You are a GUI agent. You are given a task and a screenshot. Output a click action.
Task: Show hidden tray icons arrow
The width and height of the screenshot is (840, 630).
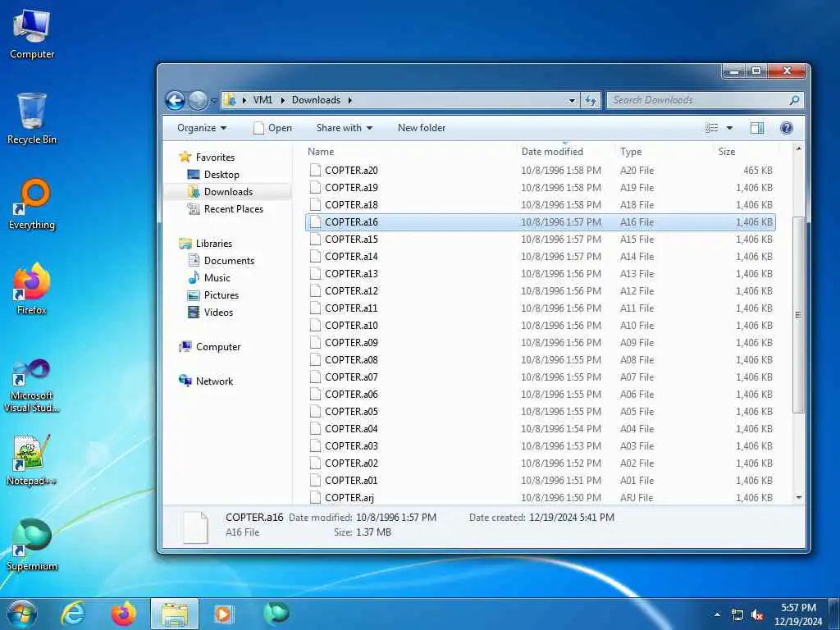point(717,615)
